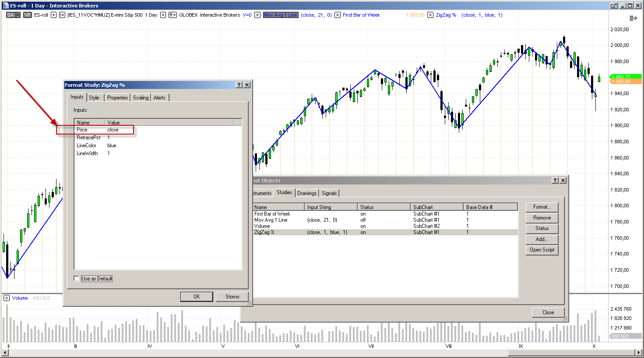Click the Status button in Chart Objects
644x358 pixels.
[x=542, y=228]
